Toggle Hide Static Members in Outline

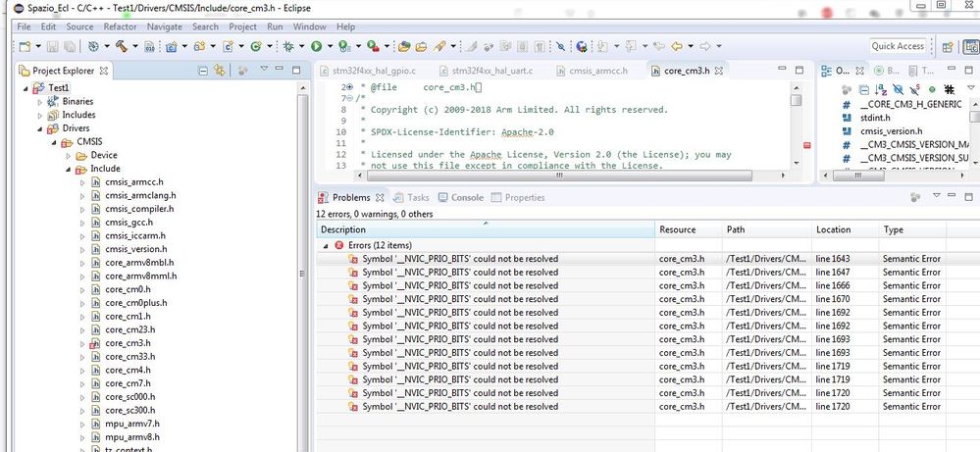(914, 89)
